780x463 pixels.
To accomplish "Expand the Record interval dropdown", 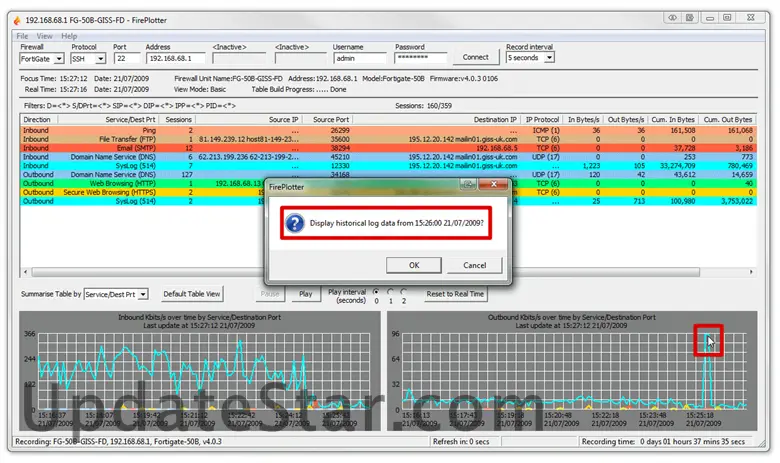I will pos(549,58).
